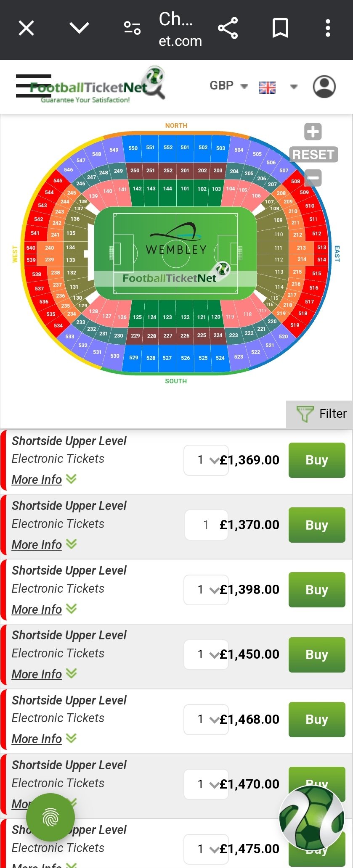The height and width of the screenshot is (868, 353).
Task: Select red block 541 on seating map
Action: click(35, 233)
